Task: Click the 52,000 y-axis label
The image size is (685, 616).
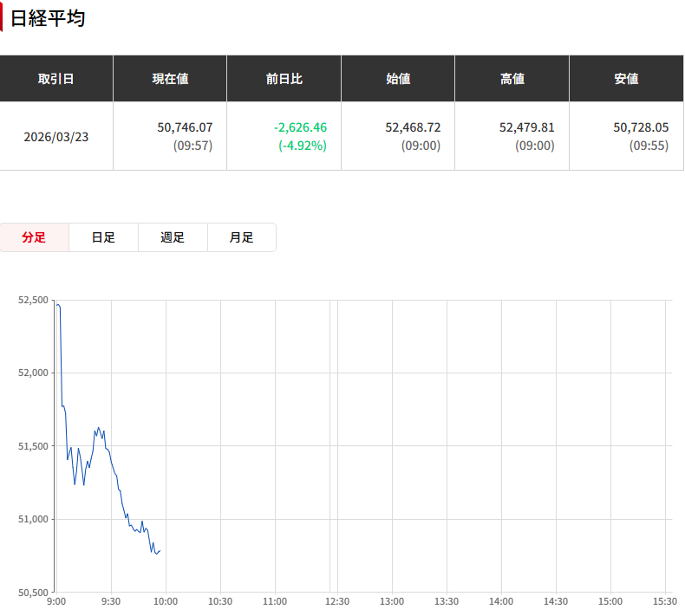Action: [33, 373]
